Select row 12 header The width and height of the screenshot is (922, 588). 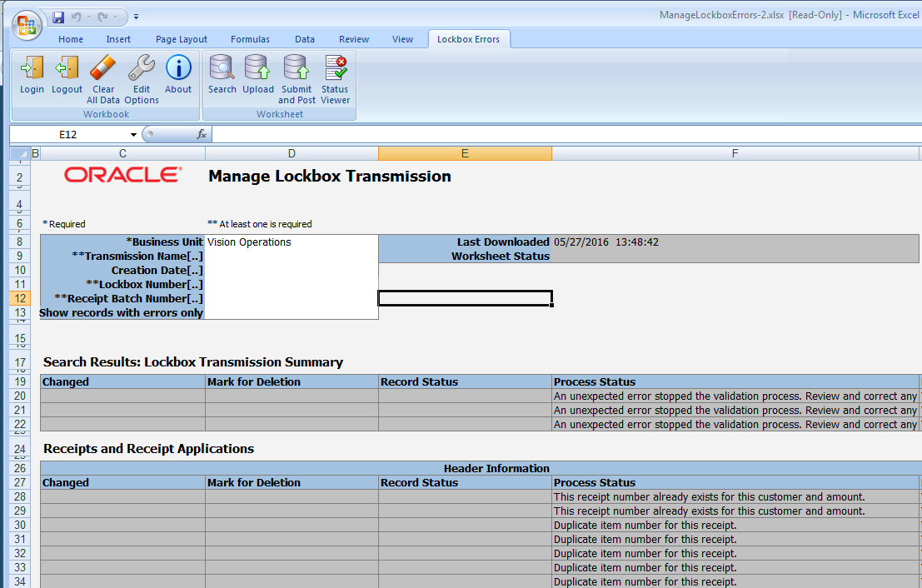pos(20,299)
